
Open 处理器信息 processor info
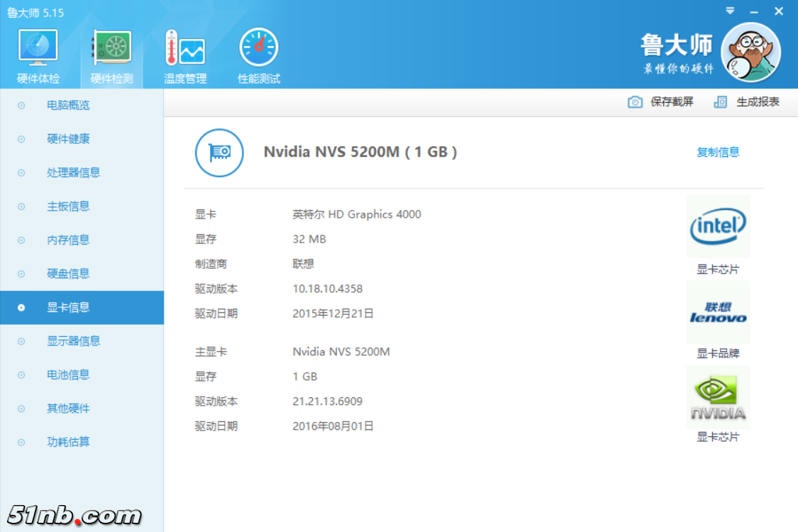click(73, 172)
